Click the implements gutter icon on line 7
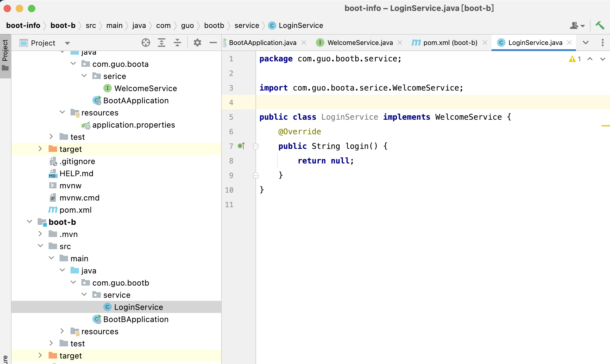The width and height of the screenshot is (610, 364). click(x=241, y=146)
